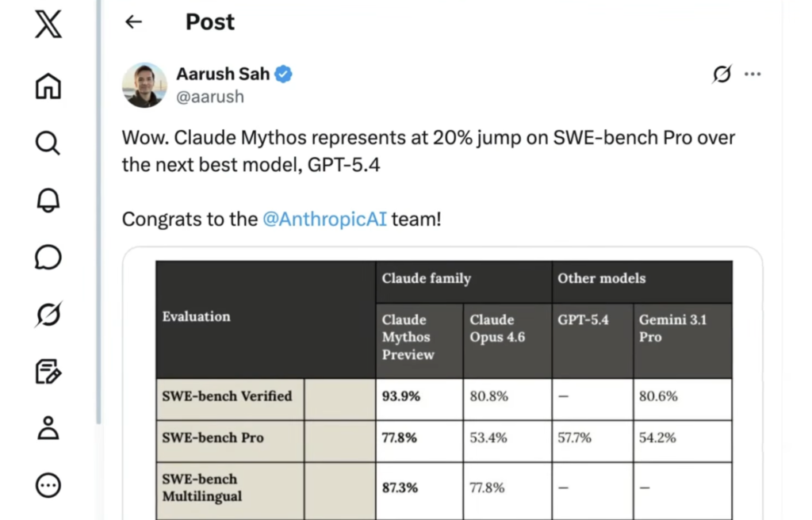Open Grok icon in sidebar
The height and width of the screenshot is (520, 812).
click(48, 314)
